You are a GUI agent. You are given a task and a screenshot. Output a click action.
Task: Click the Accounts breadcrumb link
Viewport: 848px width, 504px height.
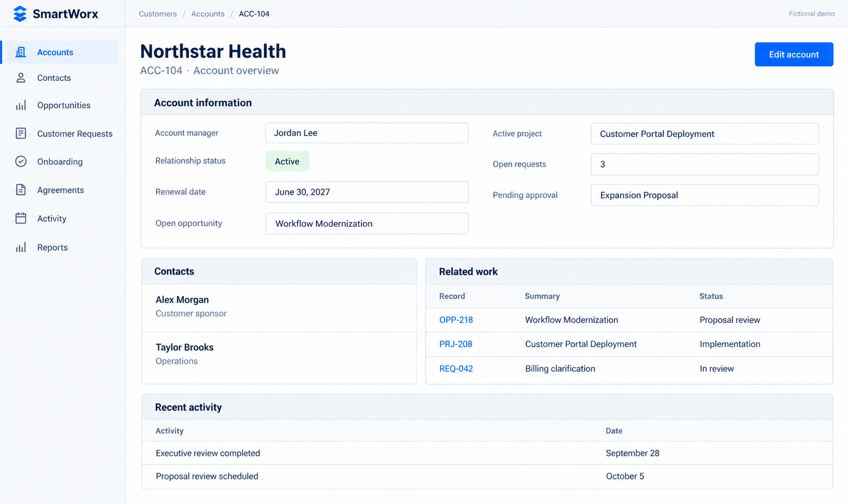208,14
